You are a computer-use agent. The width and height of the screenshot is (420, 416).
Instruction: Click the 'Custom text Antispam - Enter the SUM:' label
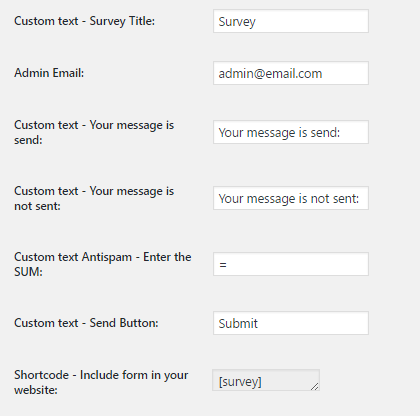103,264
